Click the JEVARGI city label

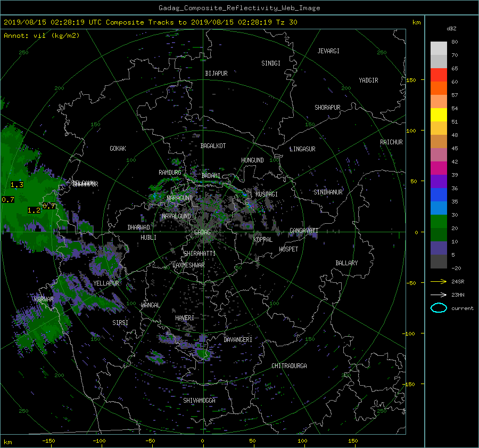click(328, 51)
